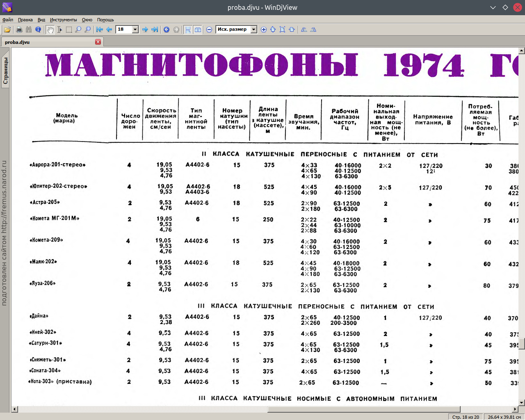Open Find with the binoculars icon
Image resolution: width=525 pixels, height=420 pixels.
pyautogui.click(x=28, y=30)
